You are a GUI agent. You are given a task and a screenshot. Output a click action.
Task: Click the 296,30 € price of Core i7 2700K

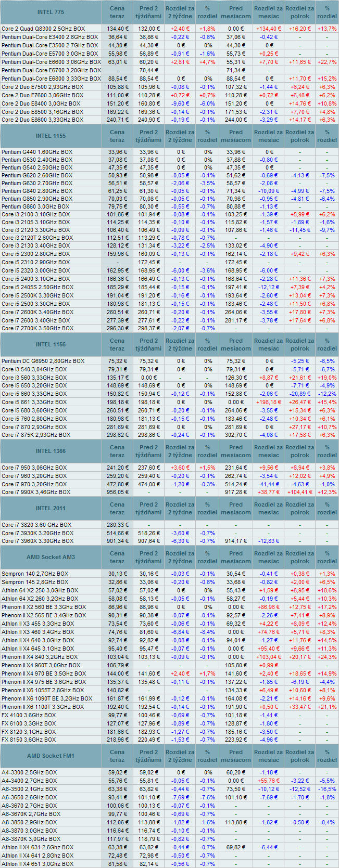117,328
